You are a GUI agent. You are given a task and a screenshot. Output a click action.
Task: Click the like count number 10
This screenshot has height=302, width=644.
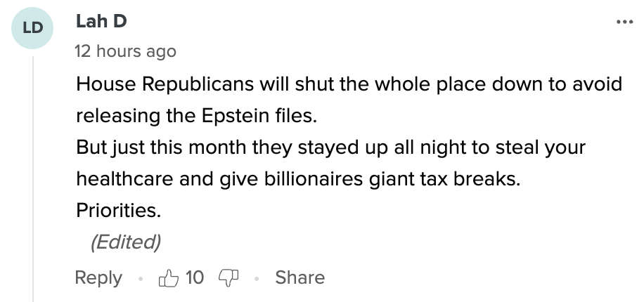point(195,278)
